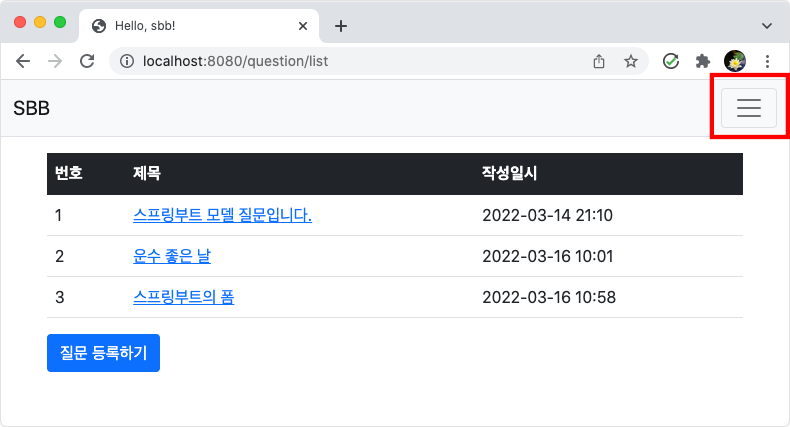790x427 pixels.
Task: Click the SBB navbar brand
Action: click(x=31, y=108)
